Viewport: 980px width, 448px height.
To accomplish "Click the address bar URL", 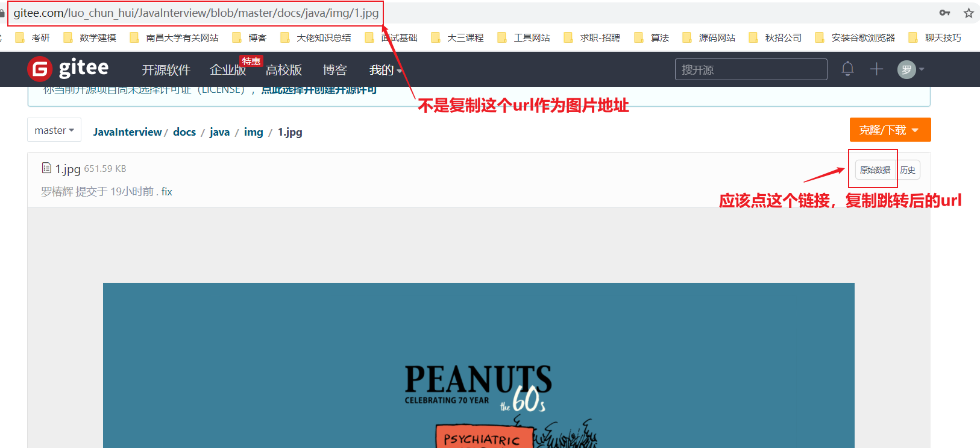I will (196, 13).
